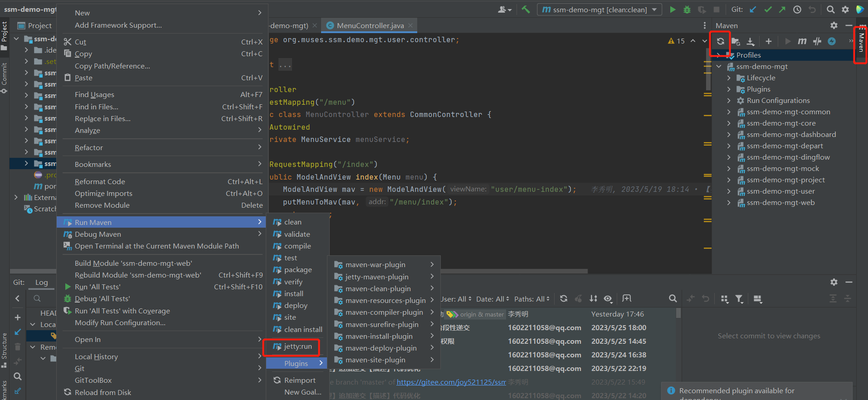Image resolution: width=868 pixels, height=400 pixels.
Task: Open the Maven vertical tool window tab
Action: click(861, 42)
